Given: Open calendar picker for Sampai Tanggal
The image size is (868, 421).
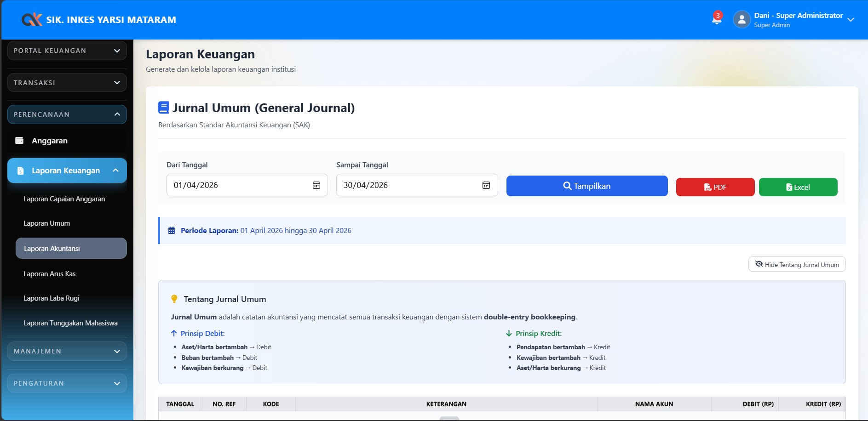Looking at the screenshot, I should (486, 185).
